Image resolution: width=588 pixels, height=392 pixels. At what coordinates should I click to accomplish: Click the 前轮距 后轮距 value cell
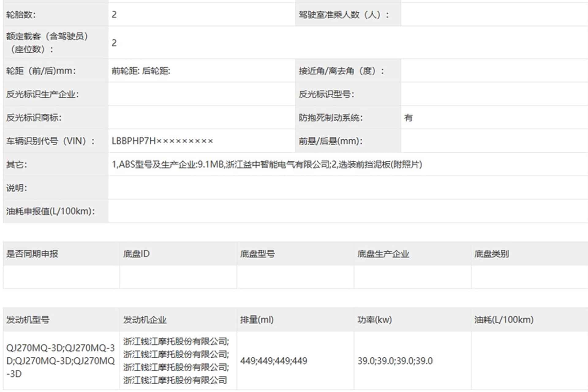pos(141,71)
